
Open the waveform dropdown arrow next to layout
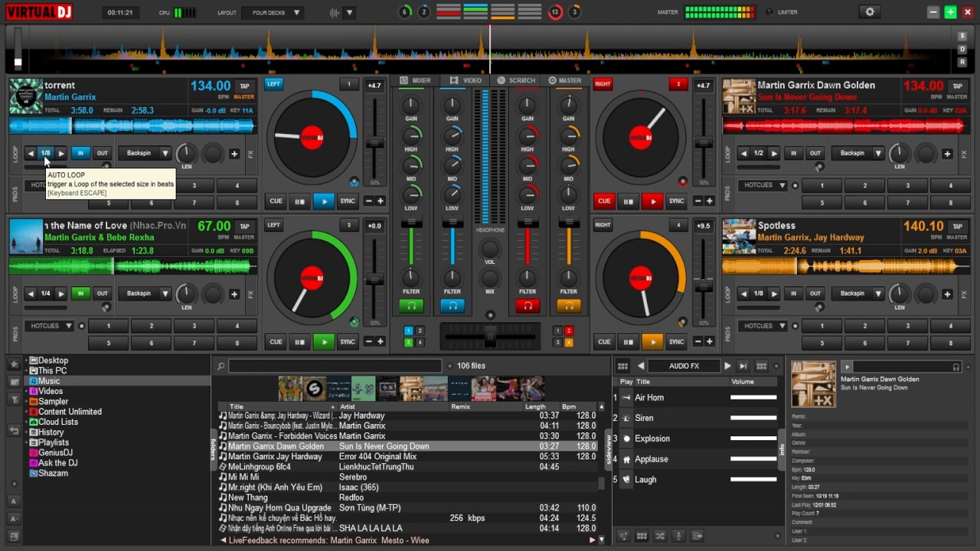pyautogui.click(x=349, y=13)
